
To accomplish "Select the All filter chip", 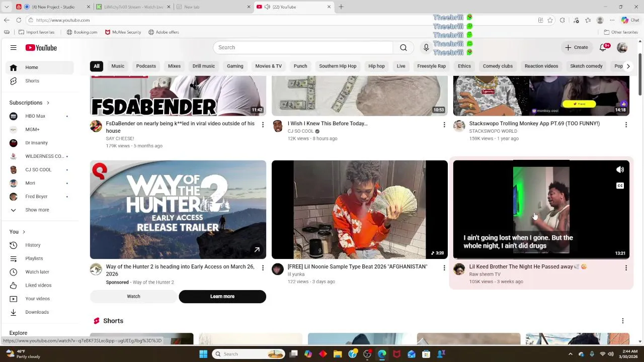I will point(97,66).
